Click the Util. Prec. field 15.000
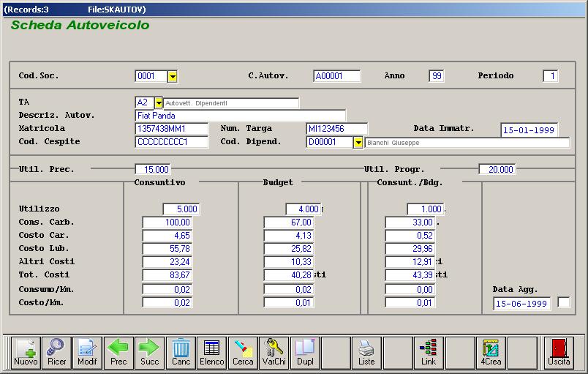 click(x=153, y=169)
